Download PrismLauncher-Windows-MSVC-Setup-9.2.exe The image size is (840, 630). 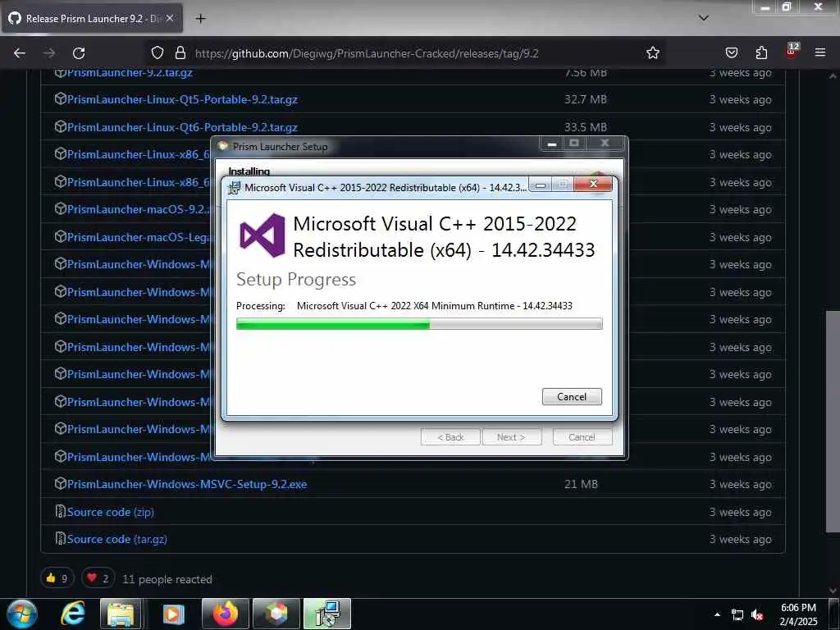187,484
